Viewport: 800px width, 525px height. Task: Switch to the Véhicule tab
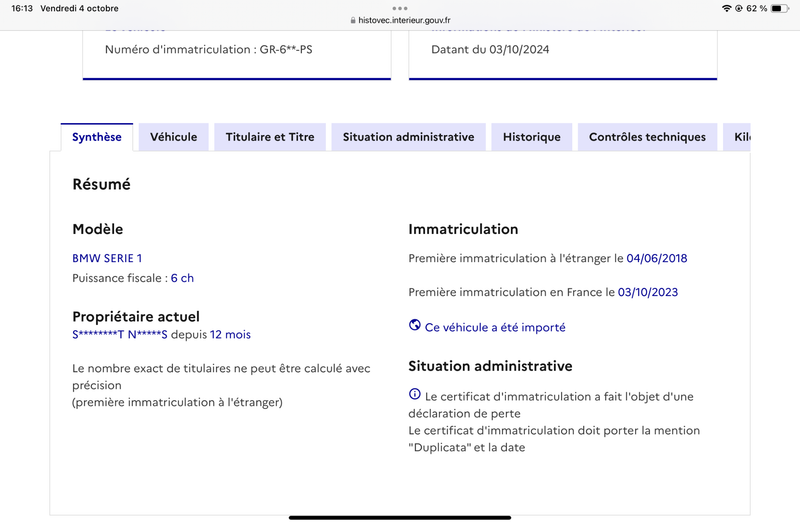click(x=173, y=137)
